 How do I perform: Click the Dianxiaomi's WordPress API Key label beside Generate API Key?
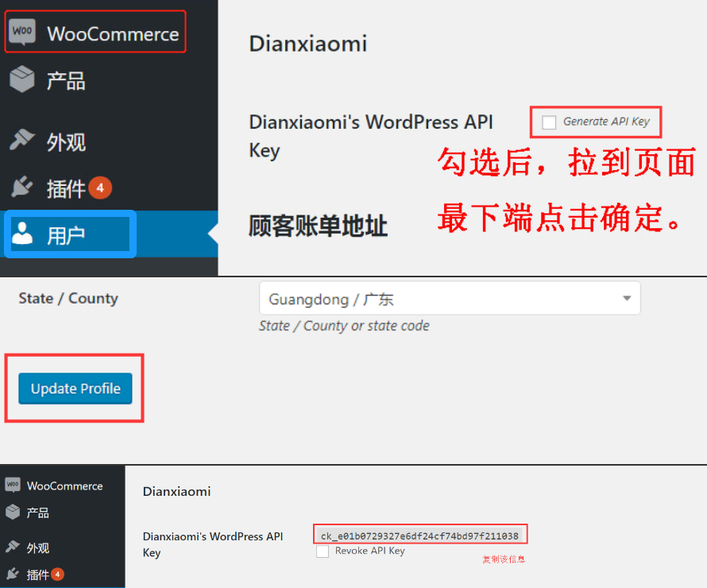371,136
